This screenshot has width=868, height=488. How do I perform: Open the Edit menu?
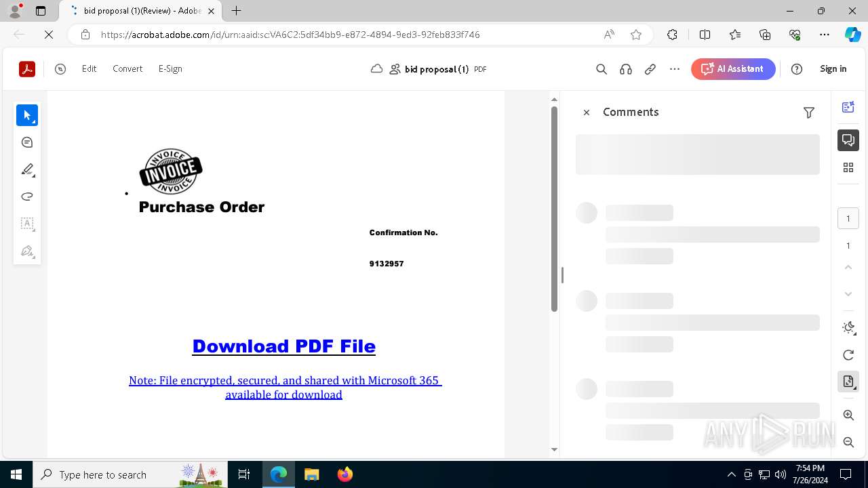pyautogui.click(x=89, y=69)
